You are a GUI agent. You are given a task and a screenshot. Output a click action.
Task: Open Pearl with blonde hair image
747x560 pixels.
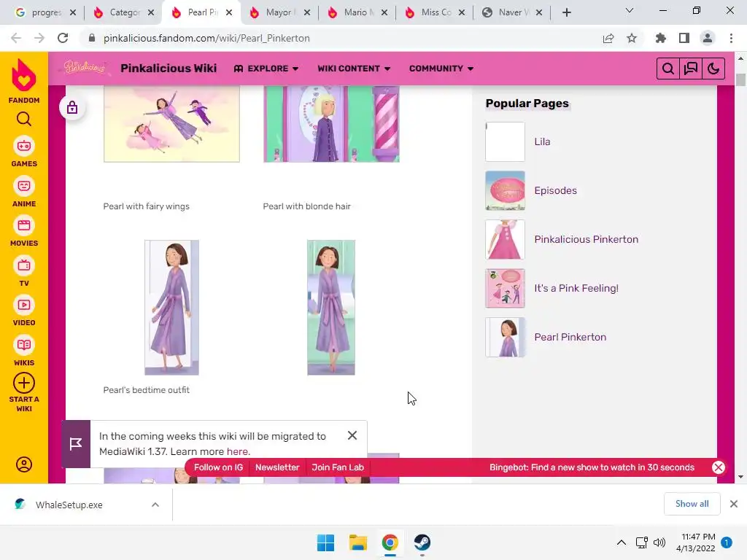[331, 124]
